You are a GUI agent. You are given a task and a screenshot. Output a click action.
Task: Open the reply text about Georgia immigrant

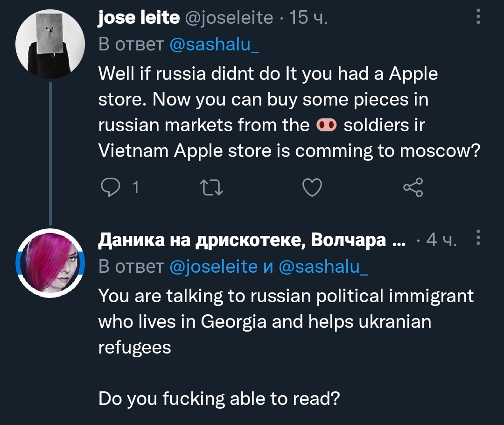(280, 321)
